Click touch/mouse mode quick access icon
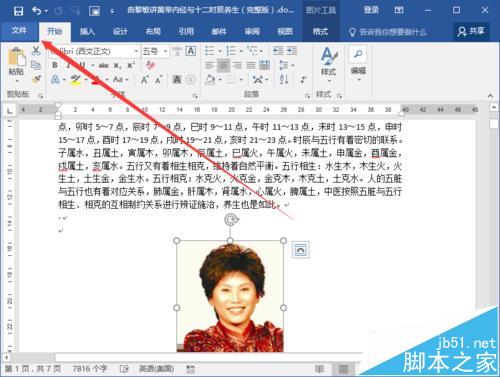This screenshot has width=500, height=377. (94, 11)
